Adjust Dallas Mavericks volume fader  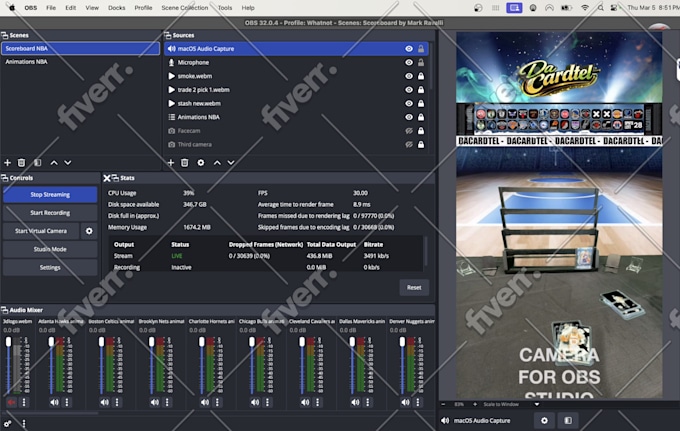tap(352, 342)
